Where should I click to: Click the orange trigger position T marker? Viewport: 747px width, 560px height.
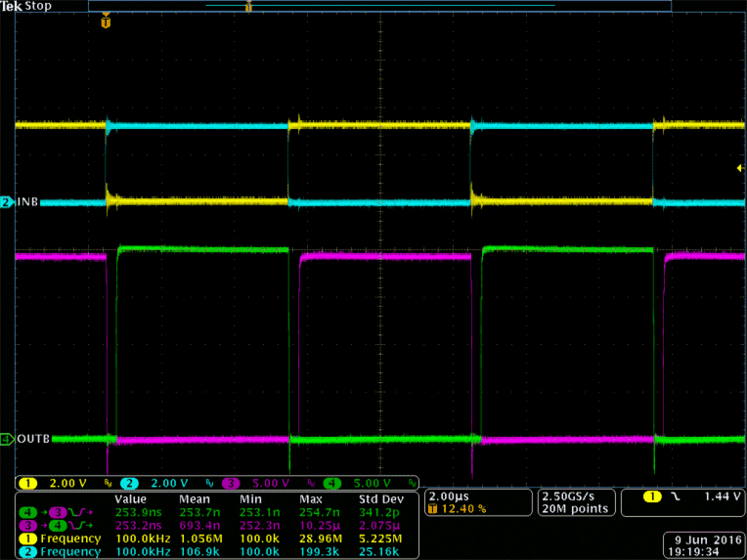(107, 20)
